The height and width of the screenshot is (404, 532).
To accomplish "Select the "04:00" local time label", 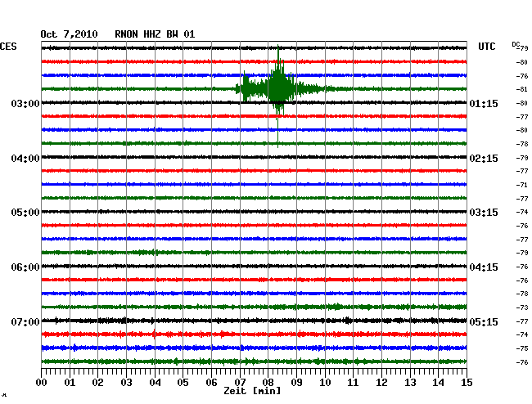I will (25, 159).
